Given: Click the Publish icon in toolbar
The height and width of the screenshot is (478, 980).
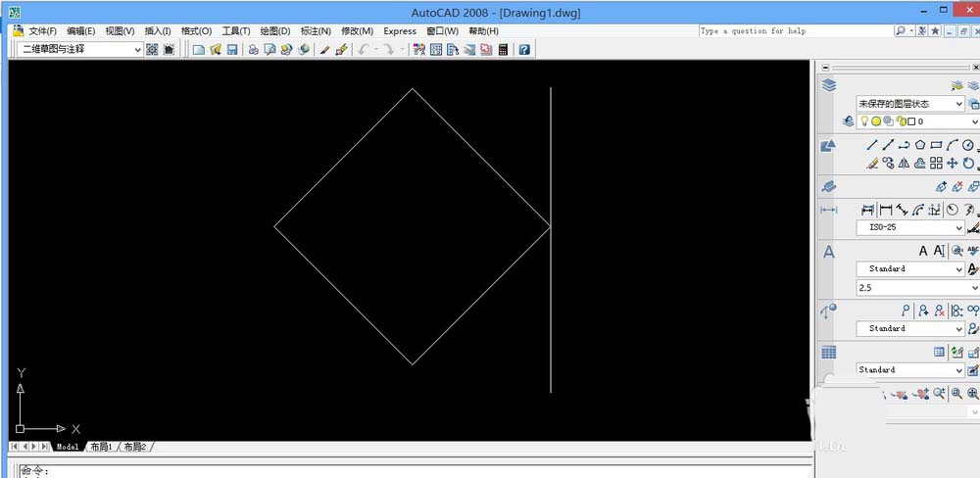Looking at the screenshot, I should click(286, 50).
